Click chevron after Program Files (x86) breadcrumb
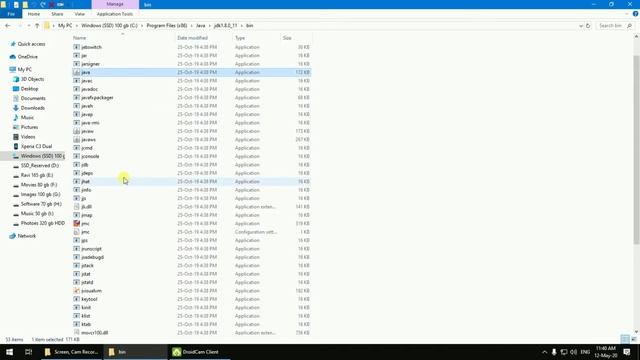The width and height of the screenshot is (640, 360). [191, 26]
